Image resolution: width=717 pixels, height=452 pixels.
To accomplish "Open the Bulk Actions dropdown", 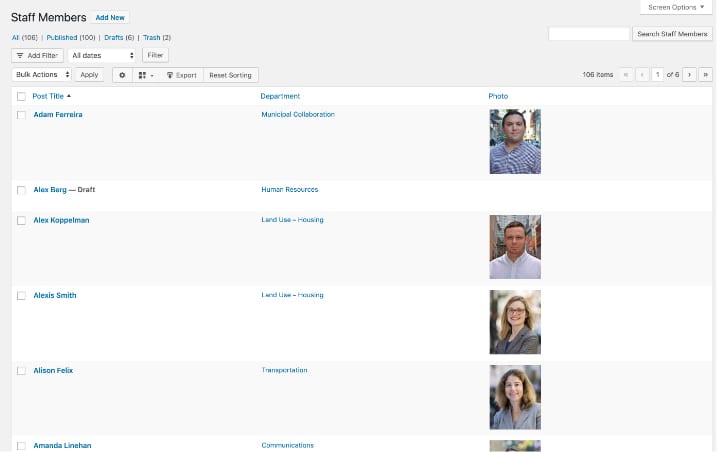I will pos(42,75).
